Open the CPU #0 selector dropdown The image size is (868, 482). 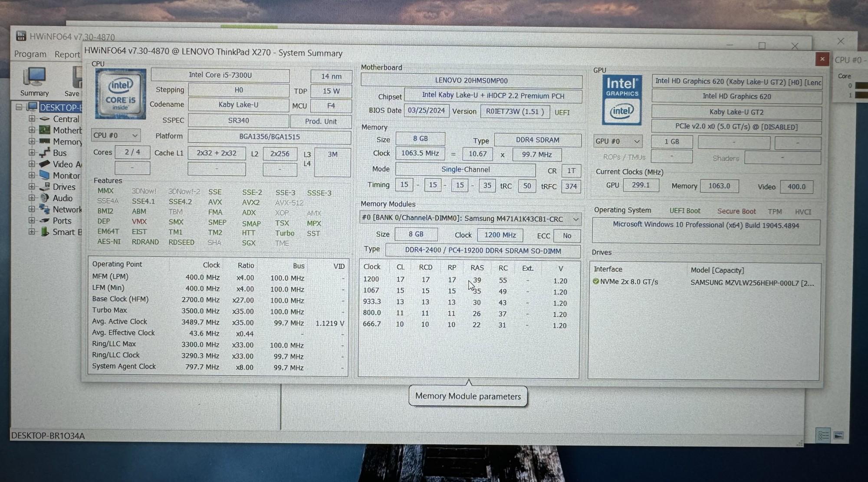(115, 135)
